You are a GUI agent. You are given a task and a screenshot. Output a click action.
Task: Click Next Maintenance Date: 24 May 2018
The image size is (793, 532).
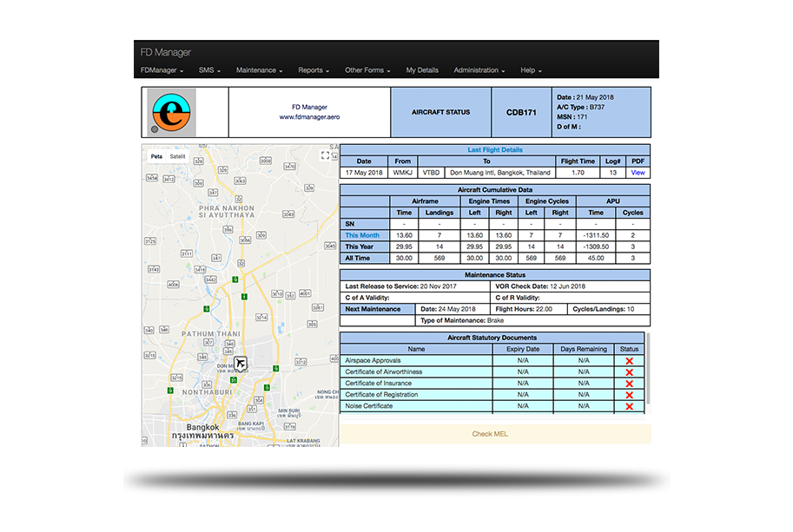click(453, 309)
